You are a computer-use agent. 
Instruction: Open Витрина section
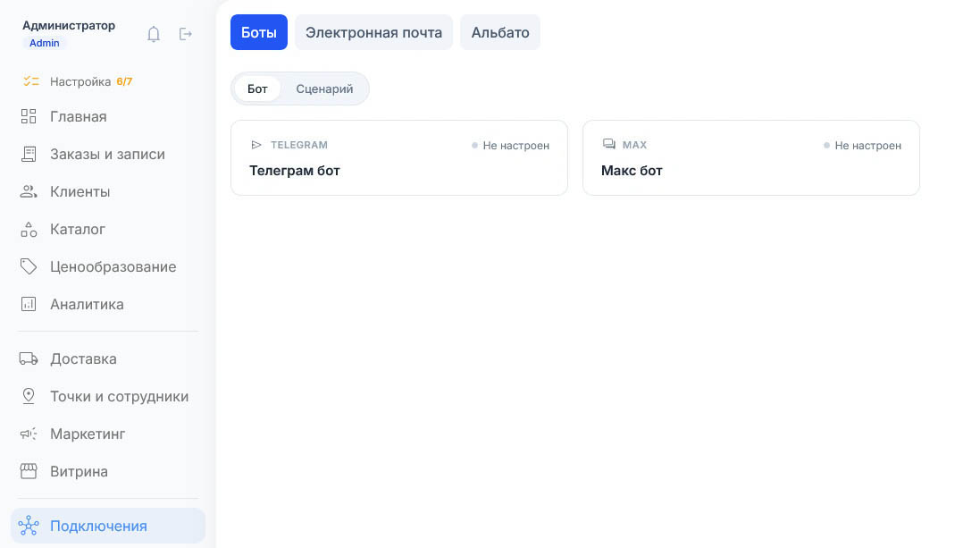108,471
